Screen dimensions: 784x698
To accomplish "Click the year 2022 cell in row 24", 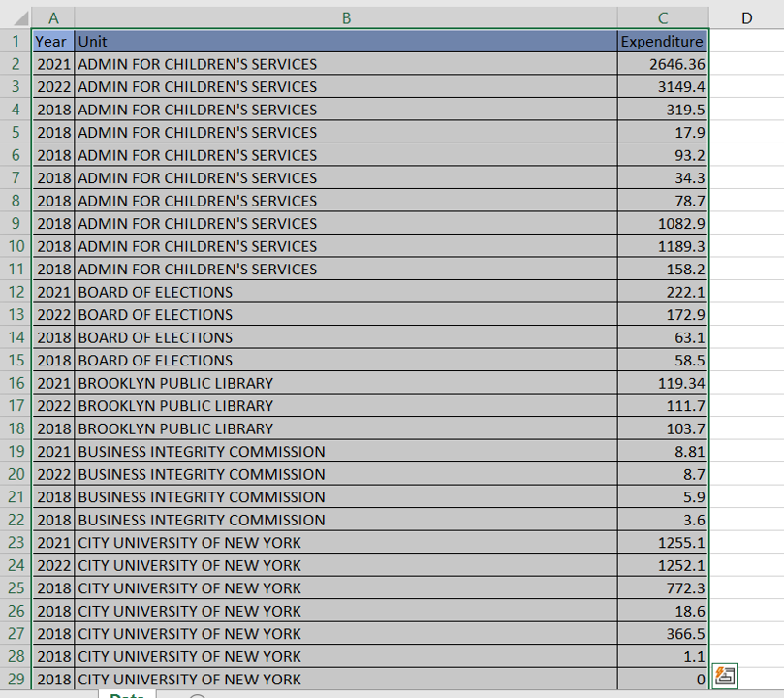I will [53, 565].
